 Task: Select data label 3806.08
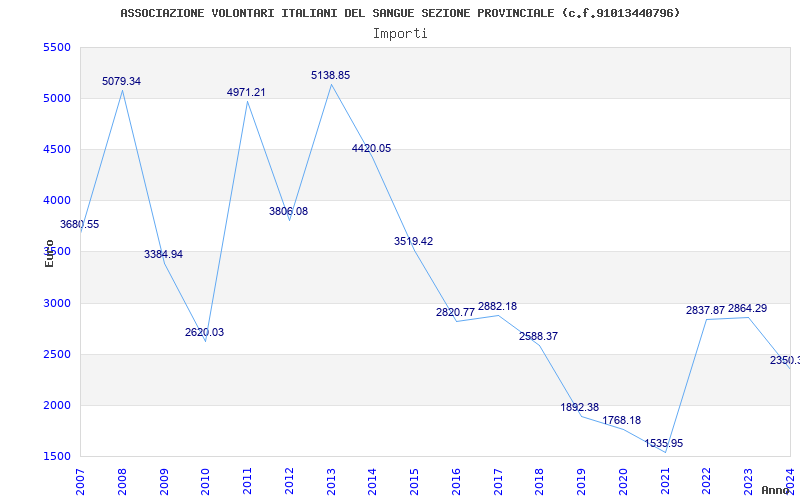point(289,211)
